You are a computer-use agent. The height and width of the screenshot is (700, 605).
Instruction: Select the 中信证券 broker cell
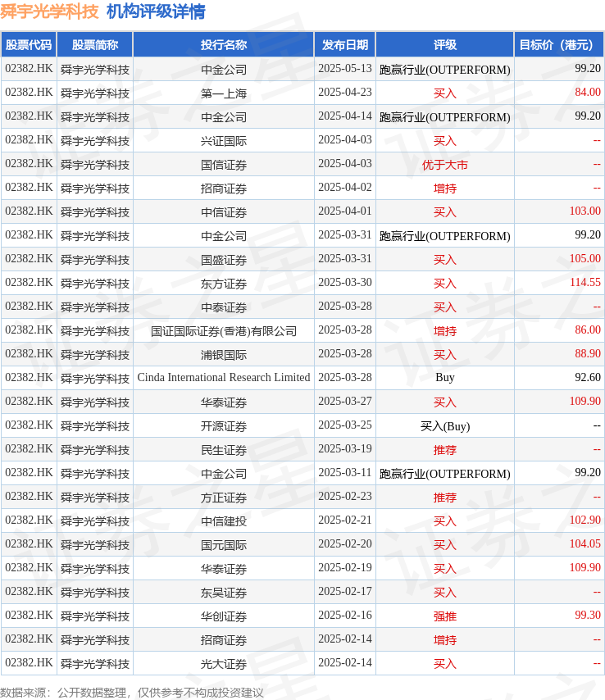[224, 212]
